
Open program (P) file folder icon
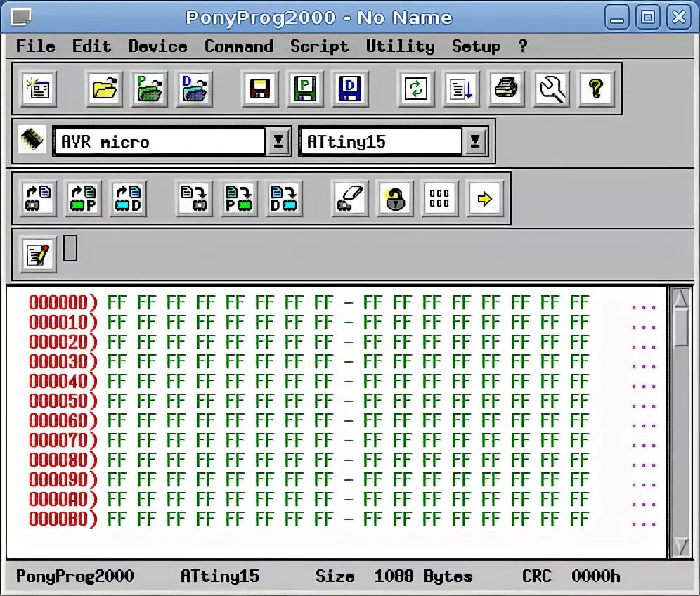coord(150,88)
